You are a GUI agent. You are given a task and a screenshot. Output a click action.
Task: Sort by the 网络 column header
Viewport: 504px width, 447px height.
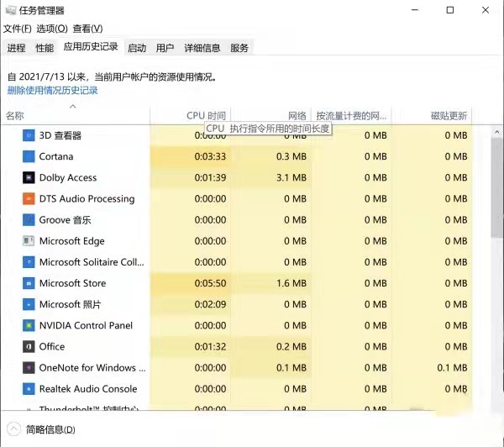[x=270, y=115]
